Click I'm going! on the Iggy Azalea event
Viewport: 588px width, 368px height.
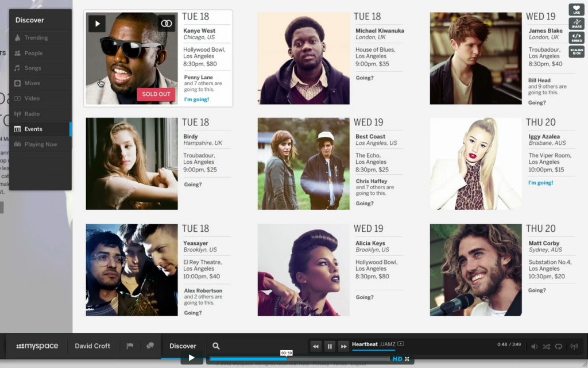point(541,183)
